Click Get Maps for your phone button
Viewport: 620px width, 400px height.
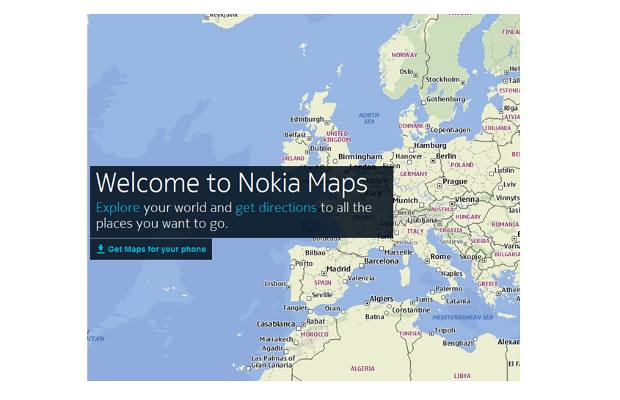151,249
